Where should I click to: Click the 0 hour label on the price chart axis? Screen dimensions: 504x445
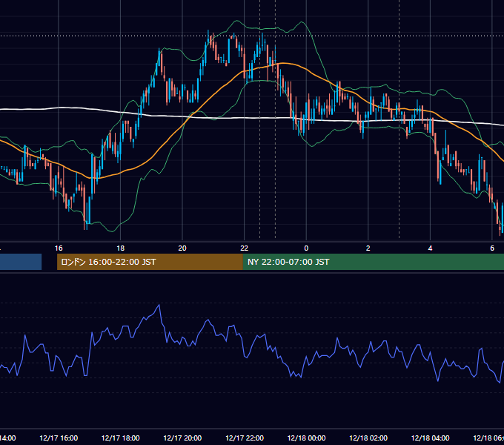306,248
